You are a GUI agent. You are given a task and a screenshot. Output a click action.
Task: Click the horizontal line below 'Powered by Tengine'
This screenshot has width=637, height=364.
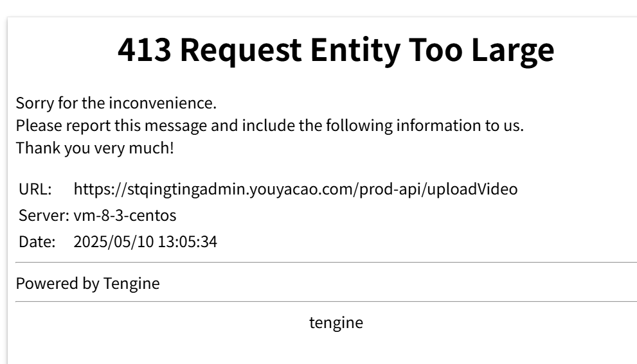[x=327, y=302]
